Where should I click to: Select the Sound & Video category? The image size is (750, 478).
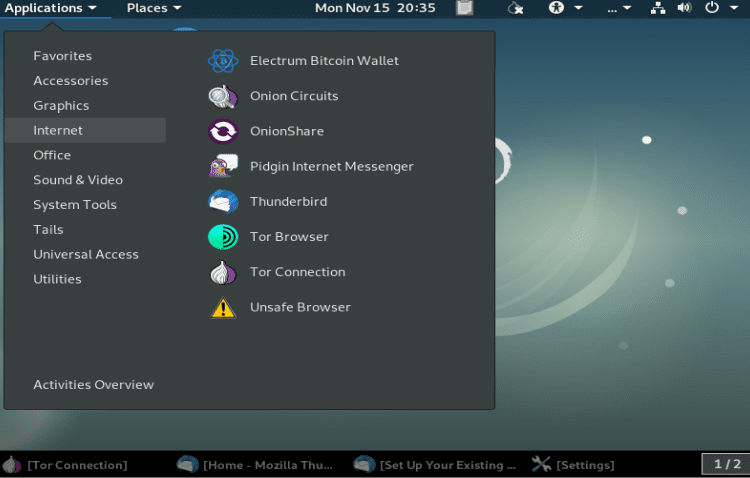[85, 180]
